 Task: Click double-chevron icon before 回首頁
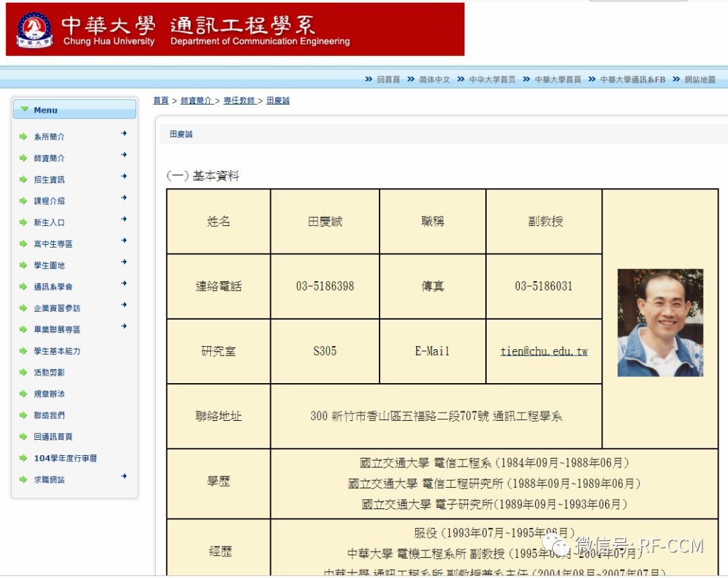point(369,79)
